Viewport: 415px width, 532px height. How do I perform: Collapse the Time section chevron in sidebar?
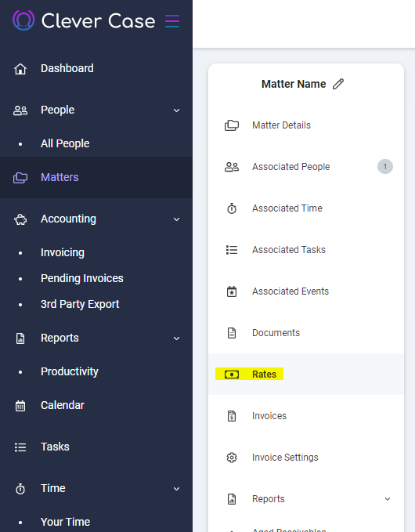click(x=177, y=489)
